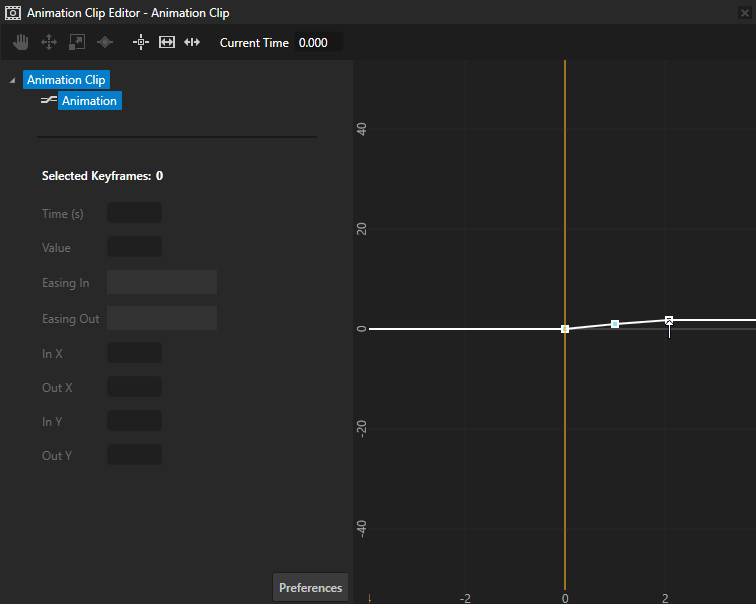Click the Animation Clip Editor window icon
The image size is (756, 604).
click(13, 13)
